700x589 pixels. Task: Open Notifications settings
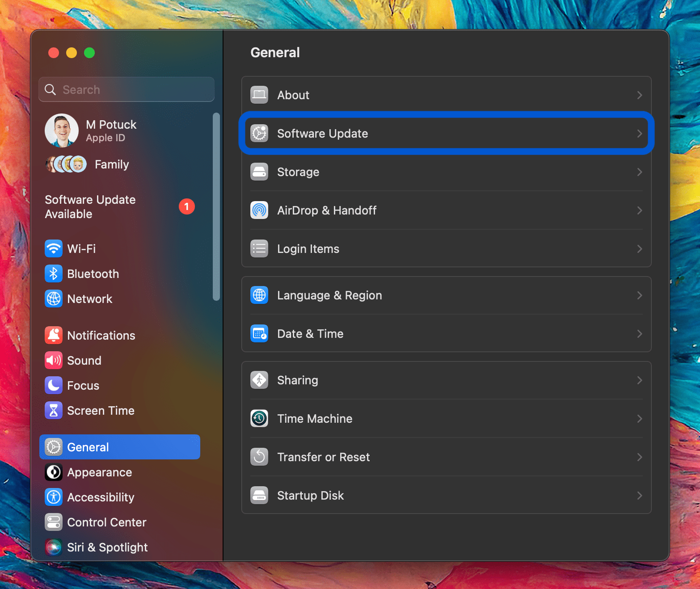point(101,335)
